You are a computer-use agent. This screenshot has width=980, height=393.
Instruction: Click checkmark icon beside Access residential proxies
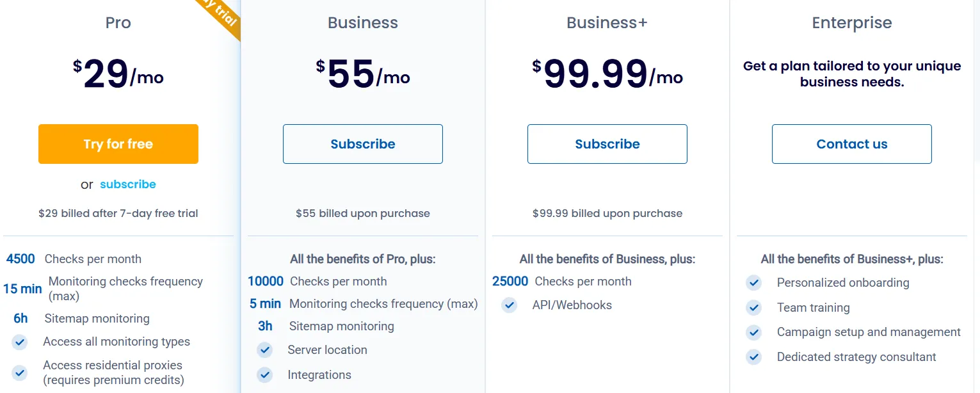point(20,373)
